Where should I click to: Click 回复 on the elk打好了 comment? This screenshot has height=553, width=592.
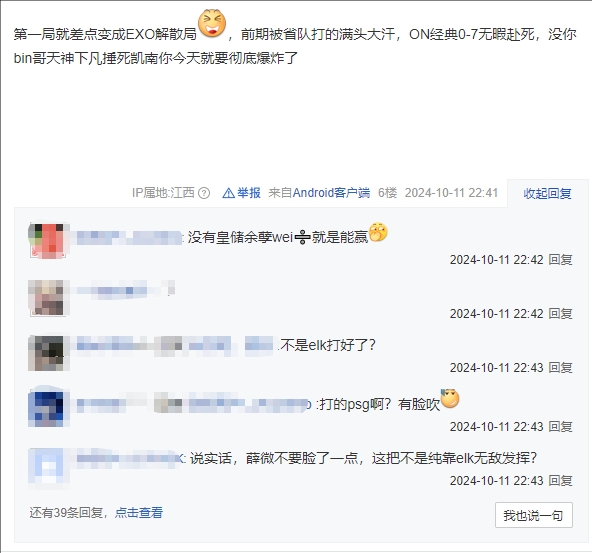click(x=560, y=368)
